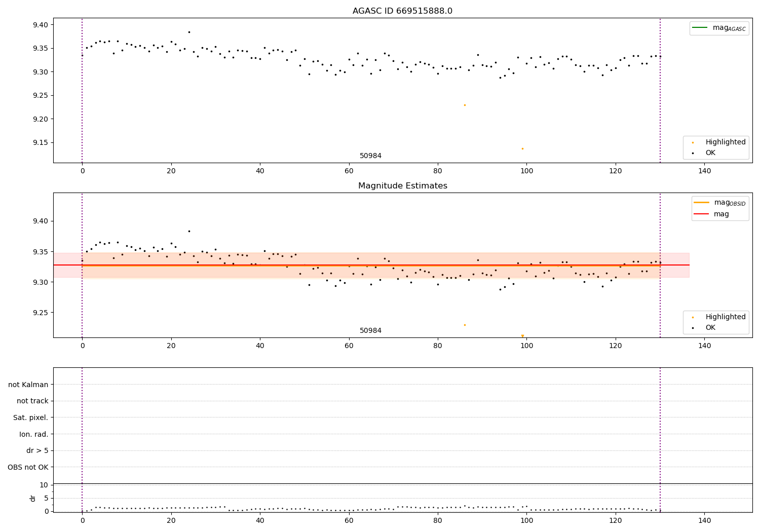Click the "dr > 5" axis label
Image resolution: width=760 pixels, height=532 pixels.
coord(37,451)
